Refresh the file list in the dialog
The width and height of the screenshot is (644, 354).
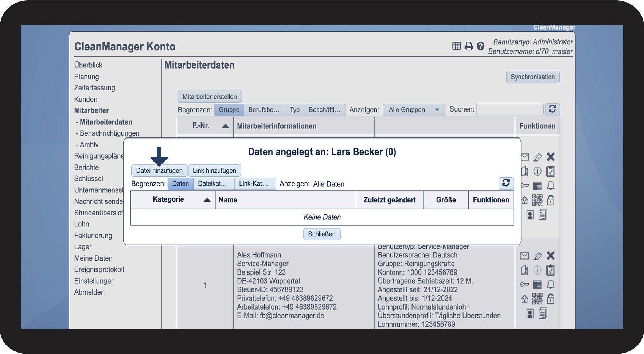pyautogui.click(x=506, y=183)
